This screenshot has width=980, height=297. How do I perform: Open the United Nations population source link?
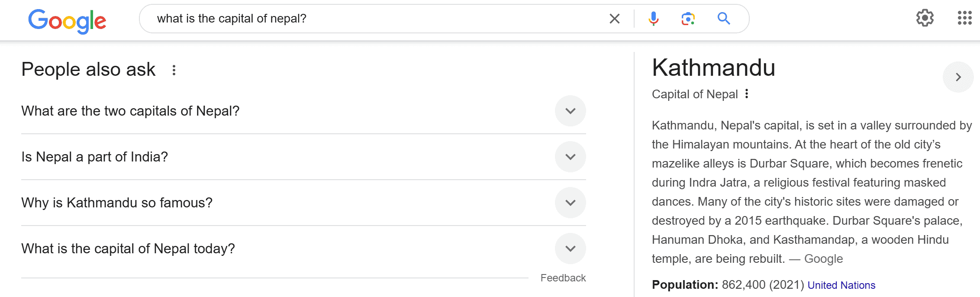(x=841, y=285)
